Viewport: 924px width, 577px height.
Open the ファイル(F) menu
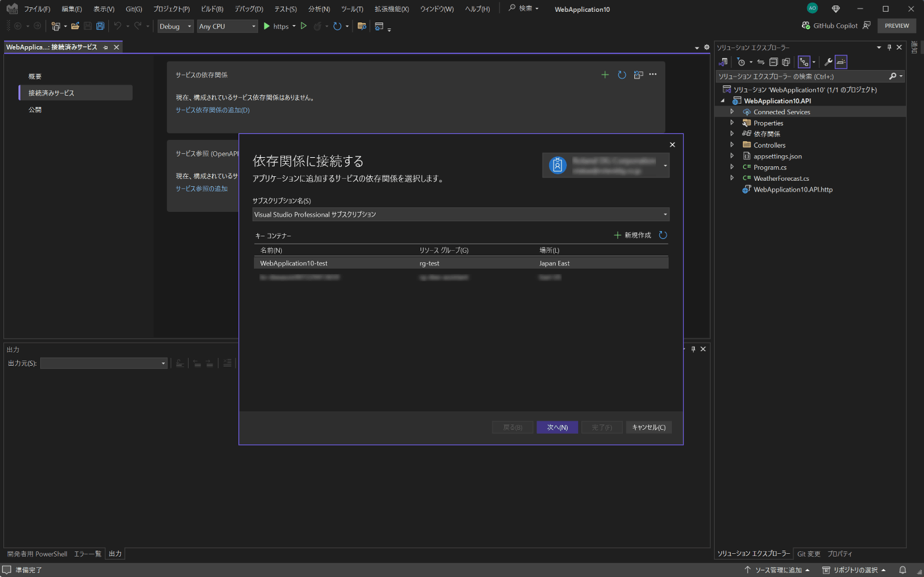tap(37, 9)
